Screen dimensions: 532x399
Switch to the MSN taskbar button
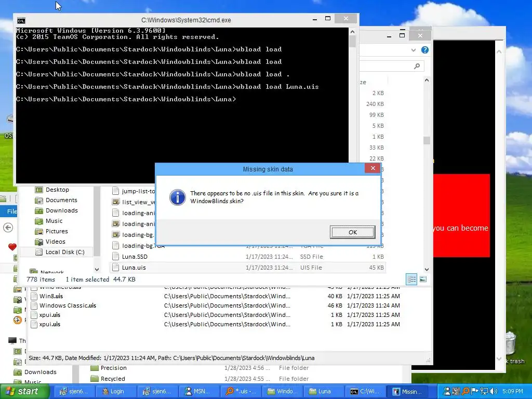198,391
